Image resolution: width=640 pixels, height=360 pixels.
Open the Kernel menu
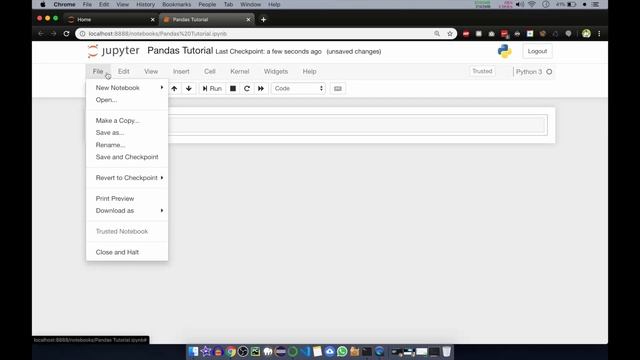pyautogui.click(x=240, y=71)
